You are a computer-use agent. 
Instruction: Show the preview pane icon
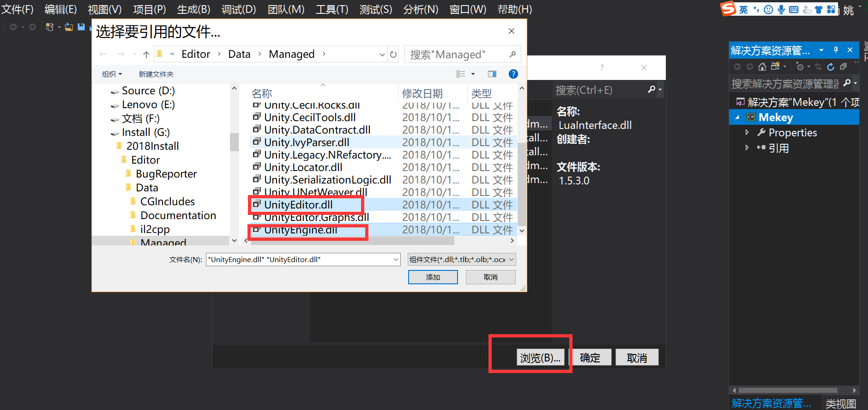click(x=492, y=74)
